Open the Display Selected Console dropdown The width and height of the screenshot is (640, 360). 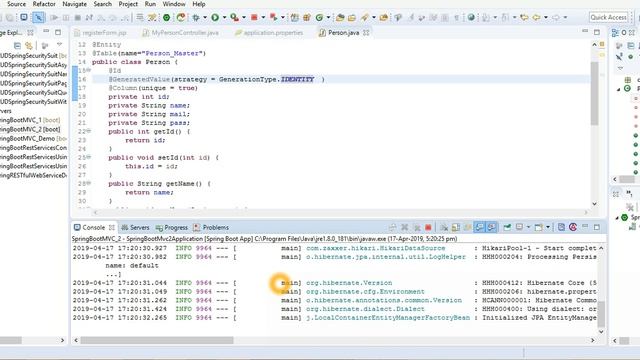click(528, 227)
